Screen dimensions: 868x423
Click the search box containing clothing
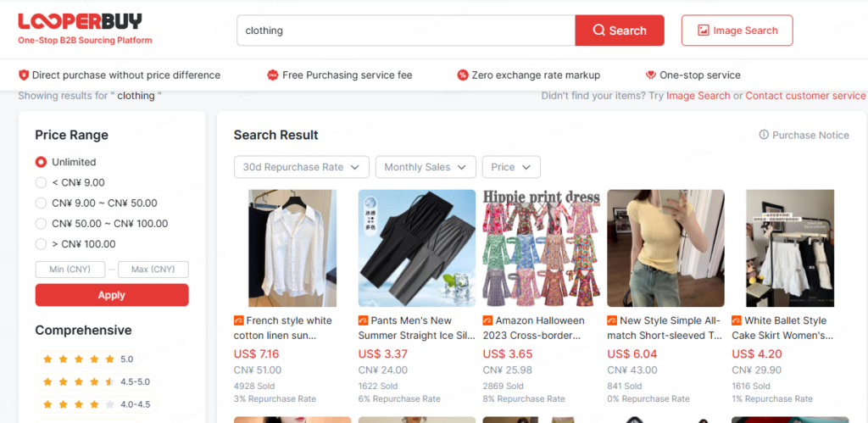tap(406, 31)
